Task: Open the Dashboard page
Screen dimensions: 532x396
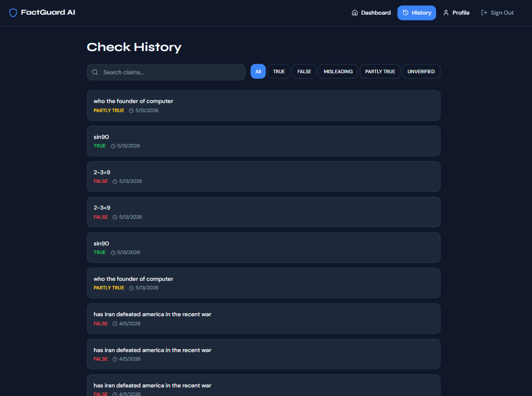Action: [x=371, y=13]
